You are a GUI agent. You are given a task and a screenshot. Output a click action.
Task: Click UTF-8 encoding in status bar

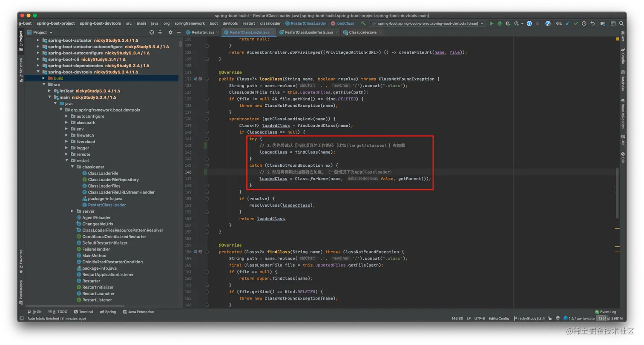(x=479, y=318)
